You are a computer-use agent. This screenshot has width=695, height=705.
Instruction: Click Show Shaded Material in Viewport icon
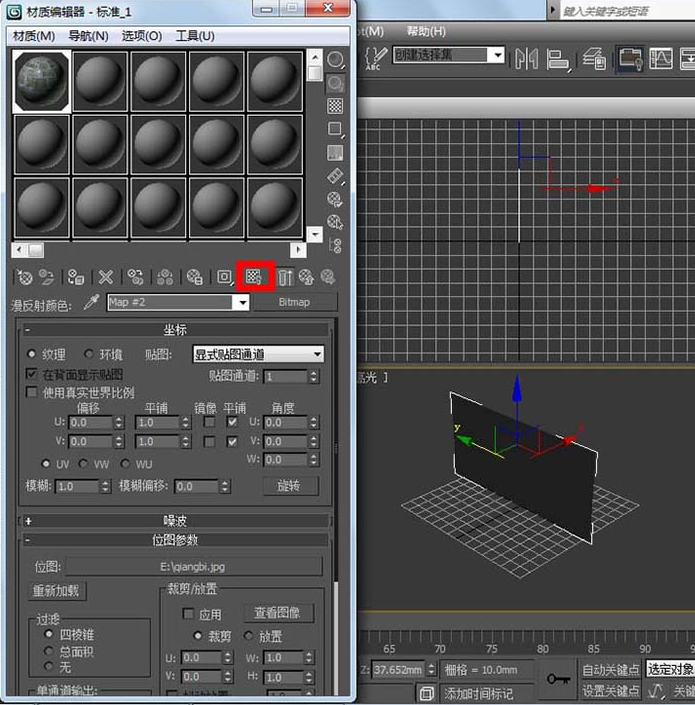254,277
